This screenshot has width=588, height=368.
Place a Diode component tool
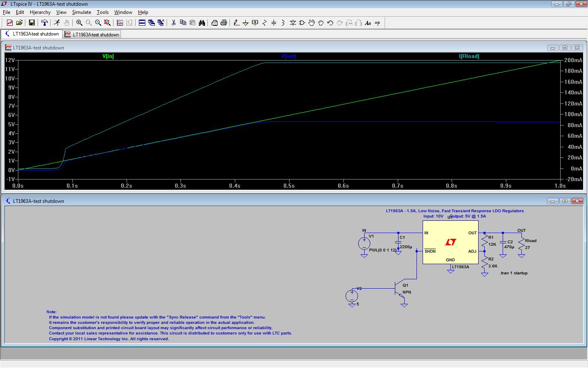coord(293,23)
